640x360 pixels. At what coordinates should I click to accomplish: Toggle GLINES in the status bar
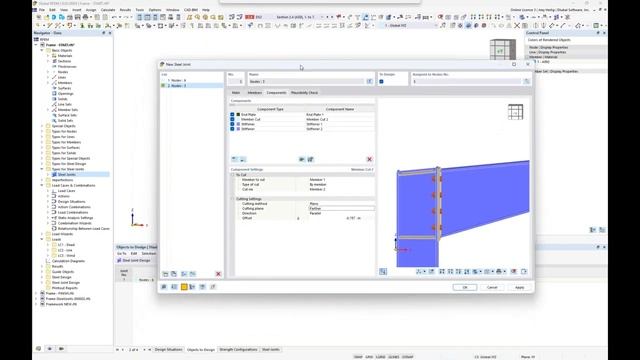[394, 357]
